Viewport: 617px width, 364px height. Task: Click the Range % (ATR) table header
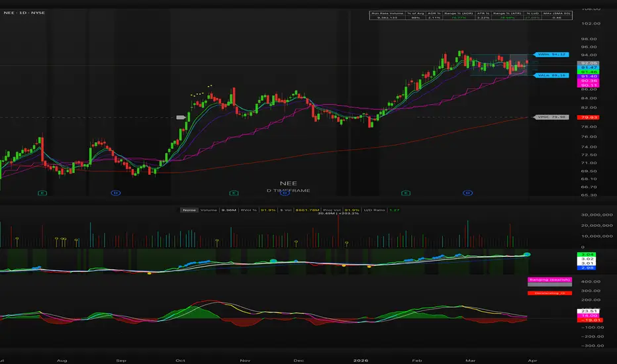pyautogui.click(x=507, y=13)
